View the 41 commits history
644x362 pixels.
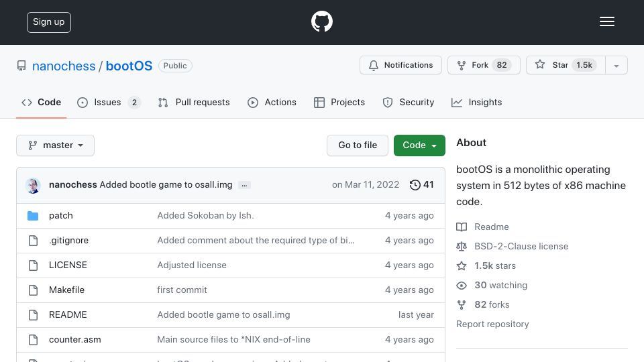pyautogui.click(x=422, y=185)
